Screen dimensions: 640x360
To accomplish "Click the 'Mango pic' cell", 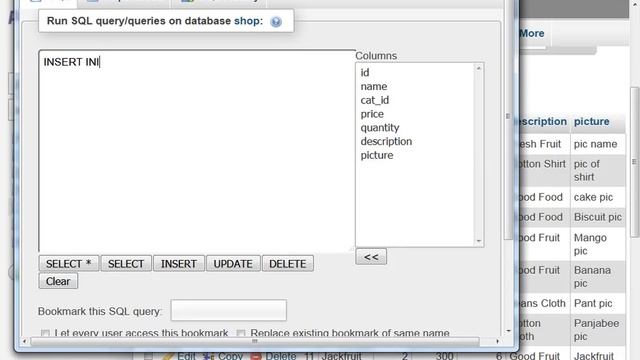I will pyautogui.click(x=598, y=244).
